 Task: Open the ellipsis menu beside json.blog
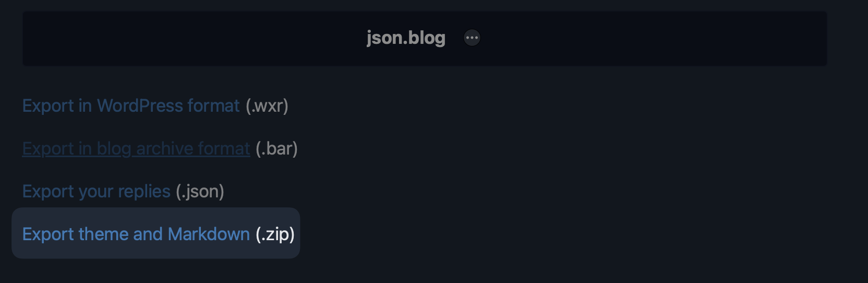[472, 38]
